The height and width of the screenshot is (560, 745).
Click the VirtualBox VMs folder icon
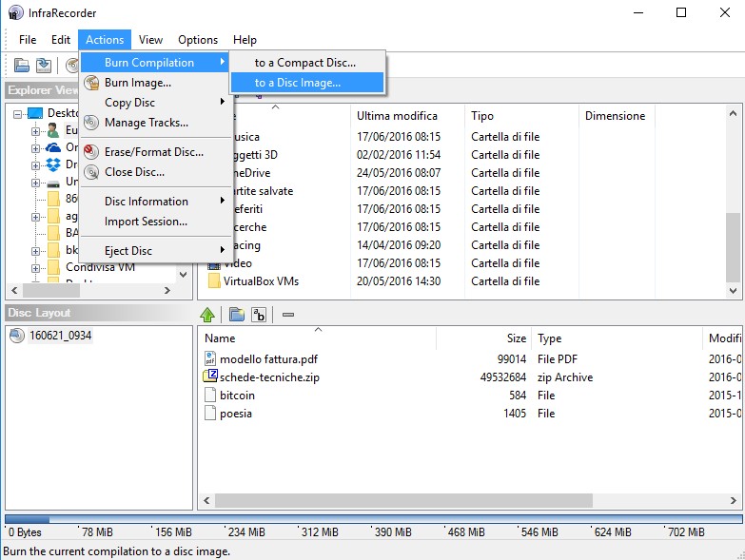click(x=214, y=280)
